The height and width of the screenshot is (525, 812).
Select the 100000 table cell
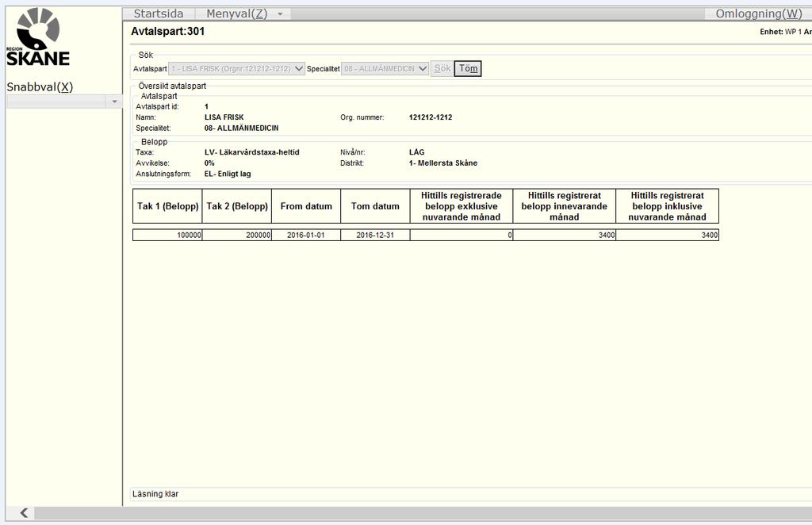168,235
